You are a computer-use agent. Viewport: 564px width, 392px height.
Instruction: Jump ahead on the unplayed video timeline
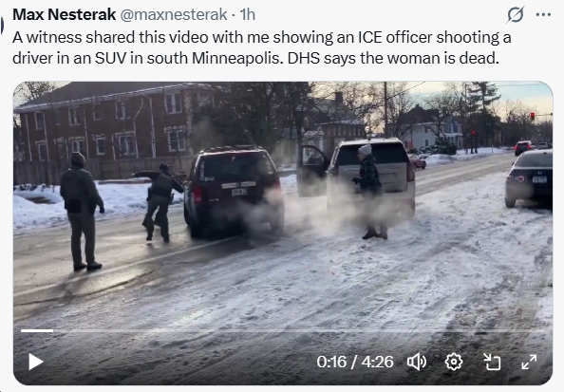pyautogui.click(x=298, y=330)
